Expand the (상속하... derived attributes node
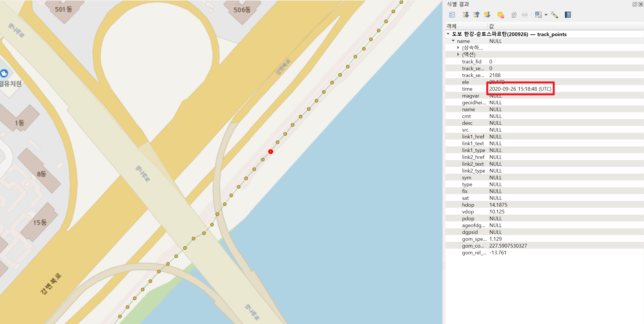This screenshot has height=324, width=644. click(x=458, y=48)
